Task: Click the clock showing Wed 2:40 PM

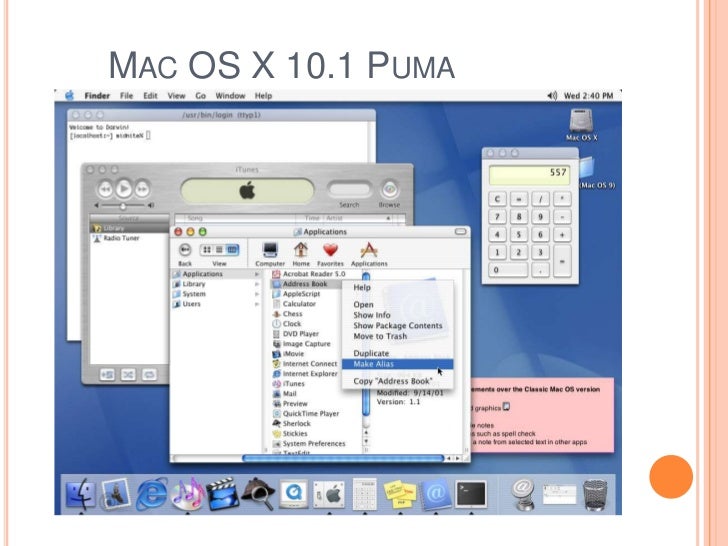Action: [588, 96]
